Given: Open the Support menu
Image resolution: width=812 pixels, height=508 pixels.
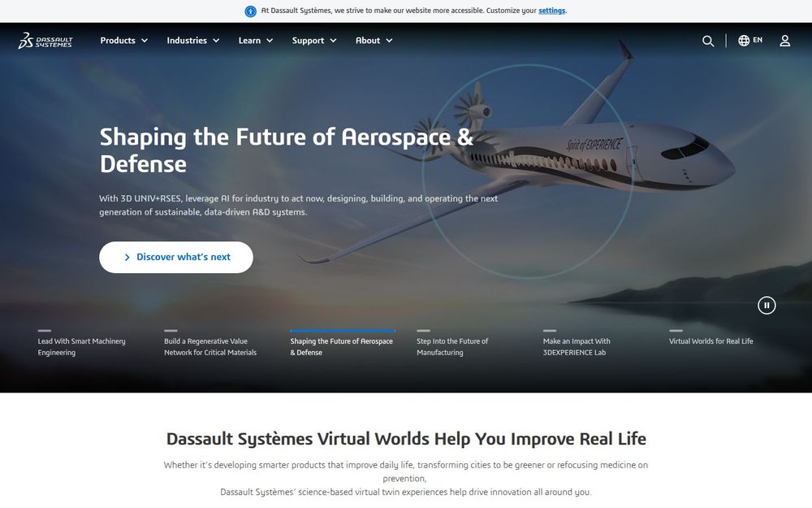Looking at the screenshot, I should 314,40.
